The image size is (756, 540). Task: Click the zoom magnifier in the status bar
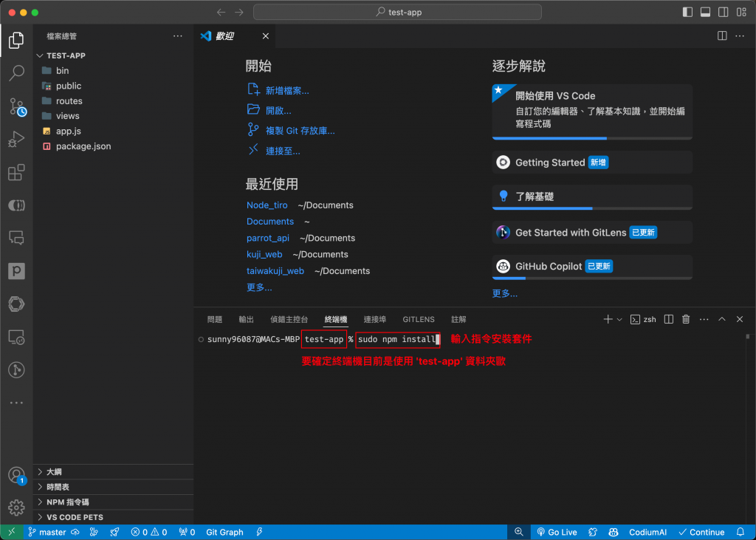(x=519, y=532)
